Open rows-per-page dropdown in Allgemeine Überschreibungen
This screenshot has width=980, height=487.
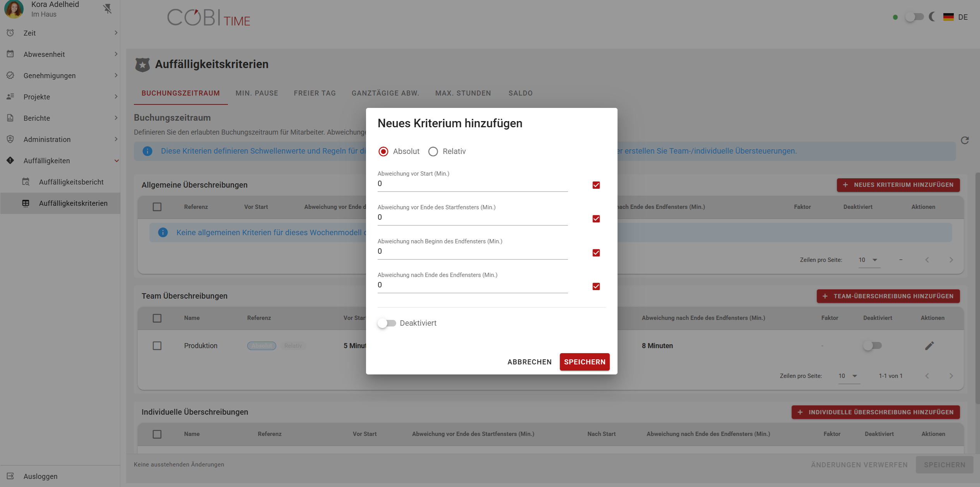(869, 260)
